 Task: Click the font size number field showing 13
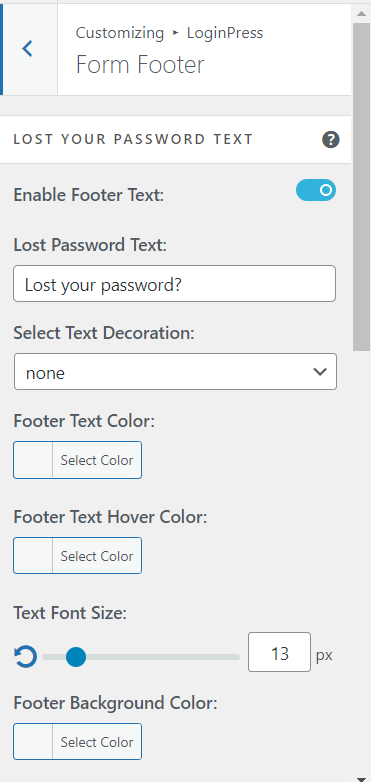click(x=279, y=652)
